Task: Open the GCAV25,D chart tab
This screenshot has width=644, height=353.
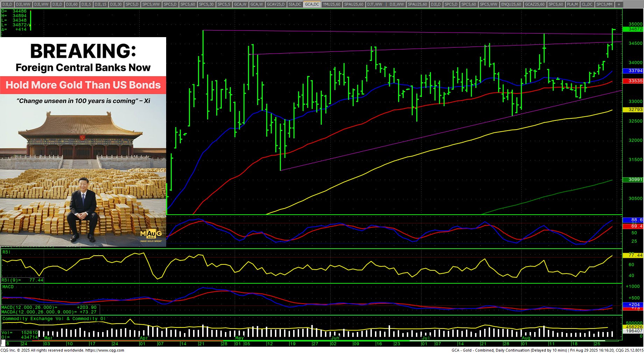Action: (x=276, y=4)
